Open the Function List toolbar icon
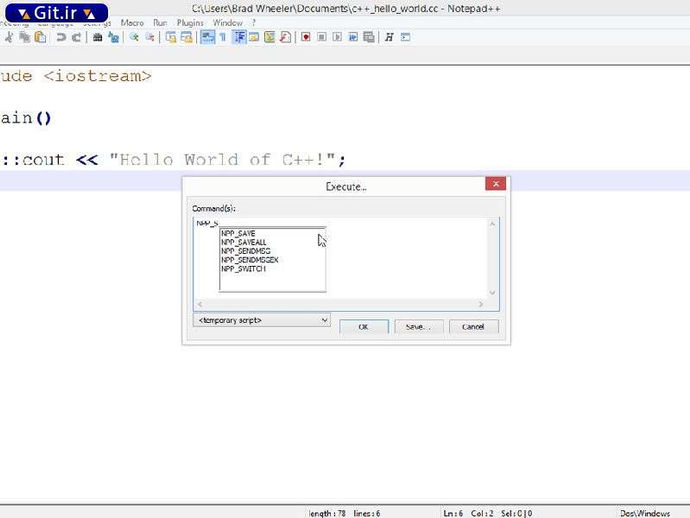Screen dimensions: 690x518 click(x=285, y=37)
